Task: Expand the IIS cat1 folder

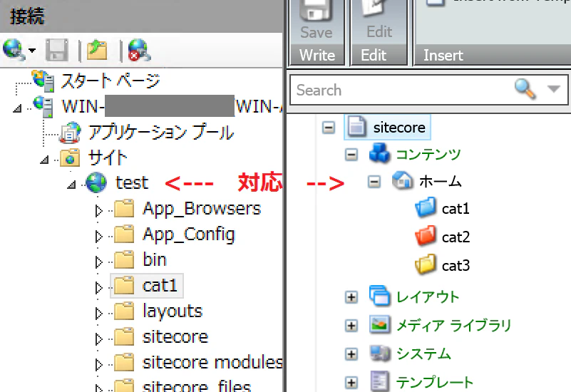Action: 98,287
